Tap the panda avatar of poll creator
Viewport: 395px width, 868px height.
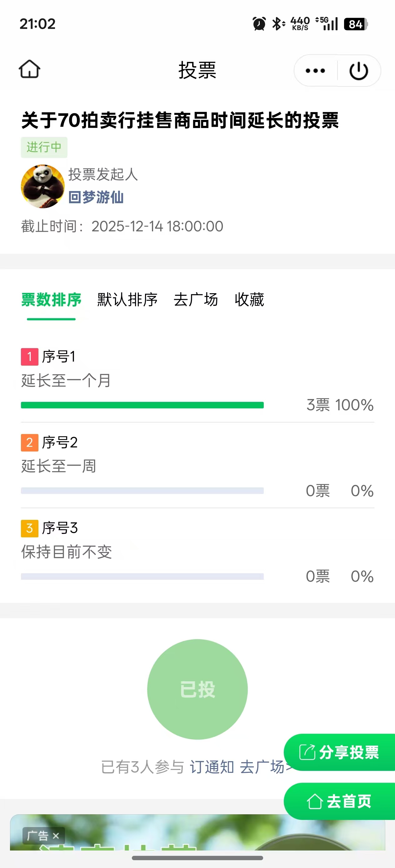[42, 186]
